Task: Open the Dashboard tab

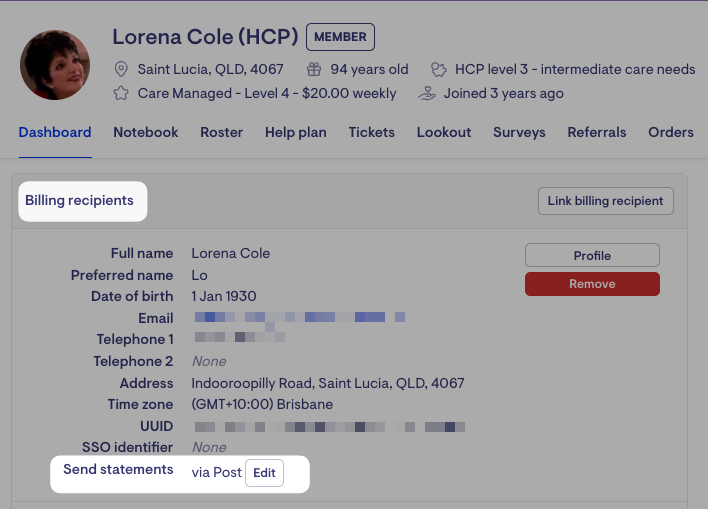Action: pos(55,132)
